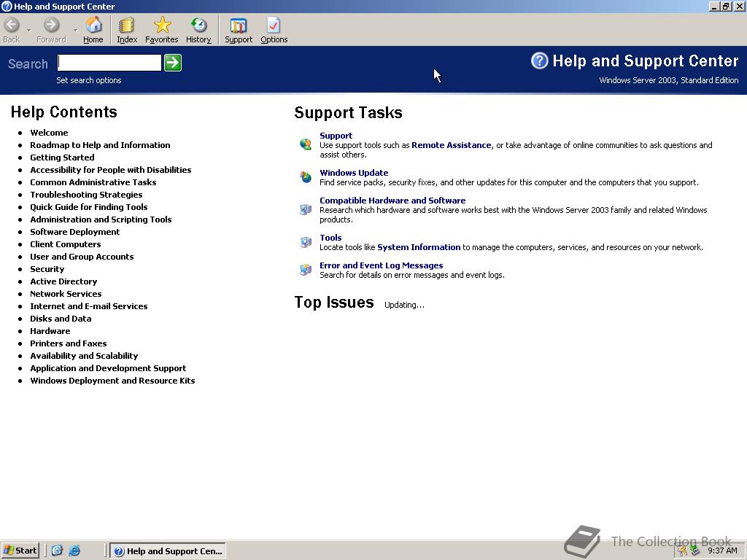Viewport: 747px width, 560px height.
Task: Open Availability and Scalability topic
Action: pos(84,355)
